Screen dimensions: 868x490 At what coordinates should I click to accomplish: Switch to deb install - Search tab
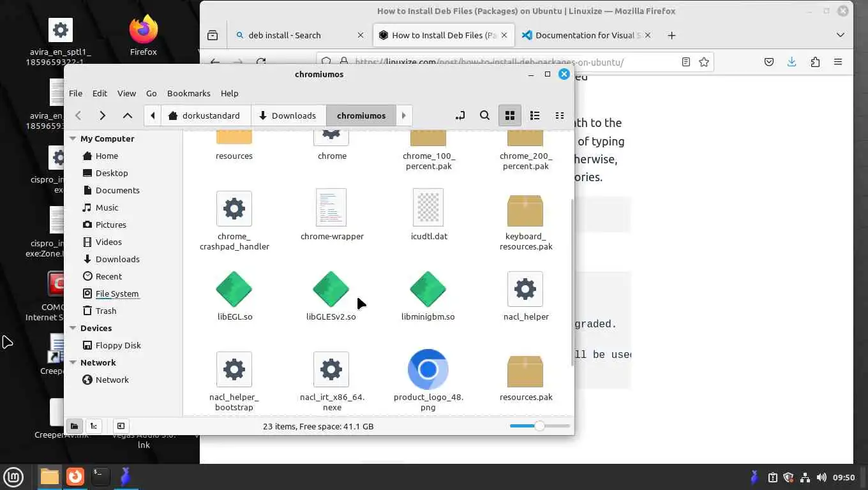[x=301, y=35]
